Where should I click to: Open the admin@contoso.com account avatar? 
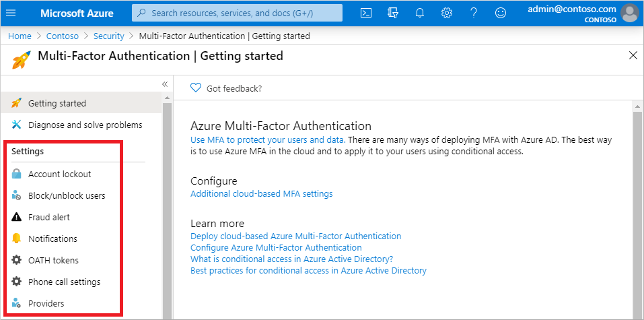point(631,13)
